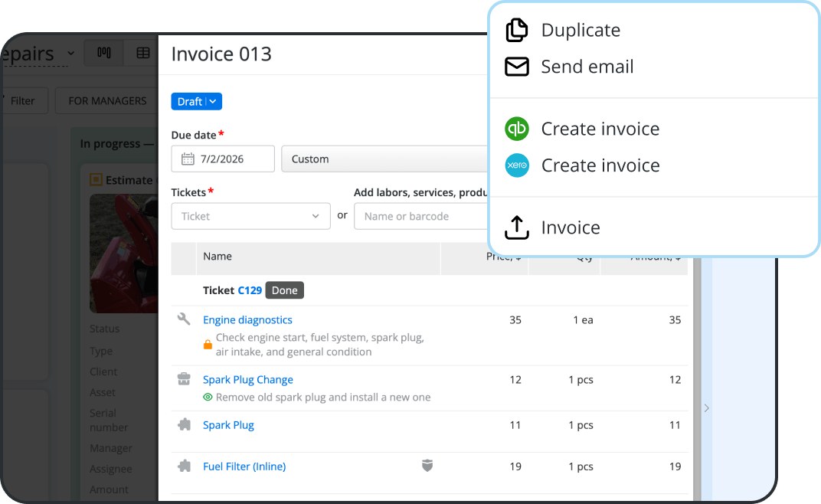
Task: Click the puzzle icon beside Fuel Filter (Inline)
Action: (x=184, y=466)
